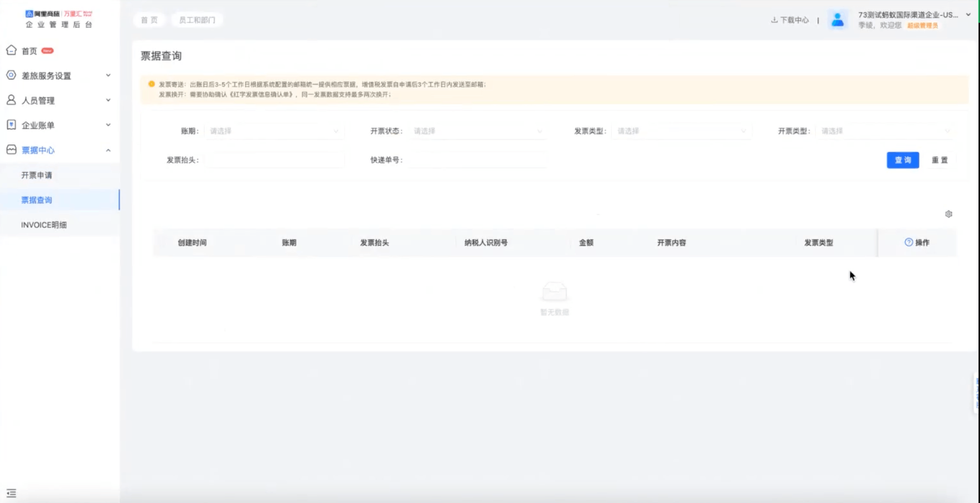The image size is (980, 503).
Task: Click the download icon beside 下载中心
Action: 774,20
